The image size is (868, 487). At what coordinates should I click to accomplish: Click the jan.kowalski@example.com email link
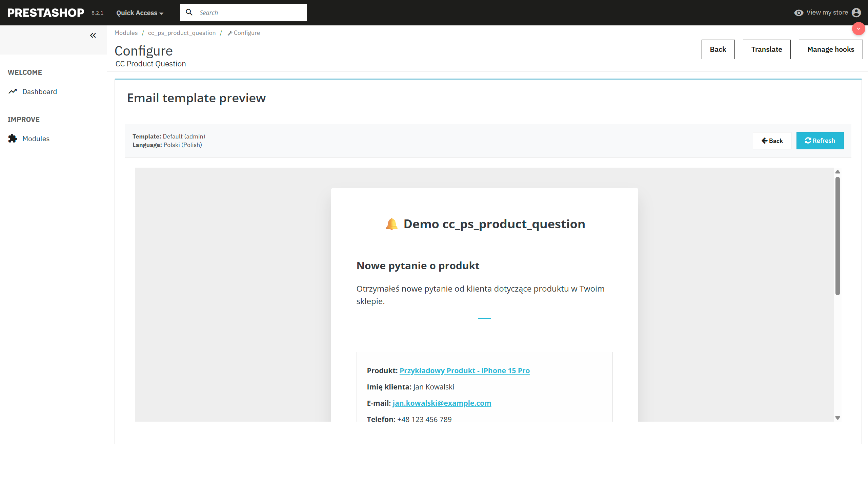click(x=442, y=403)
